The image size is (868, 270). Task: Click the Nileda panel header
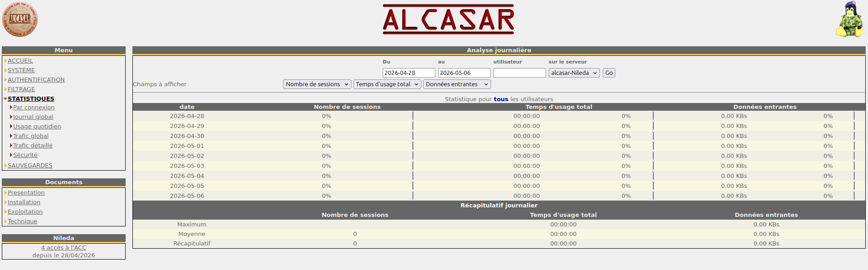[x=63, y=238]
